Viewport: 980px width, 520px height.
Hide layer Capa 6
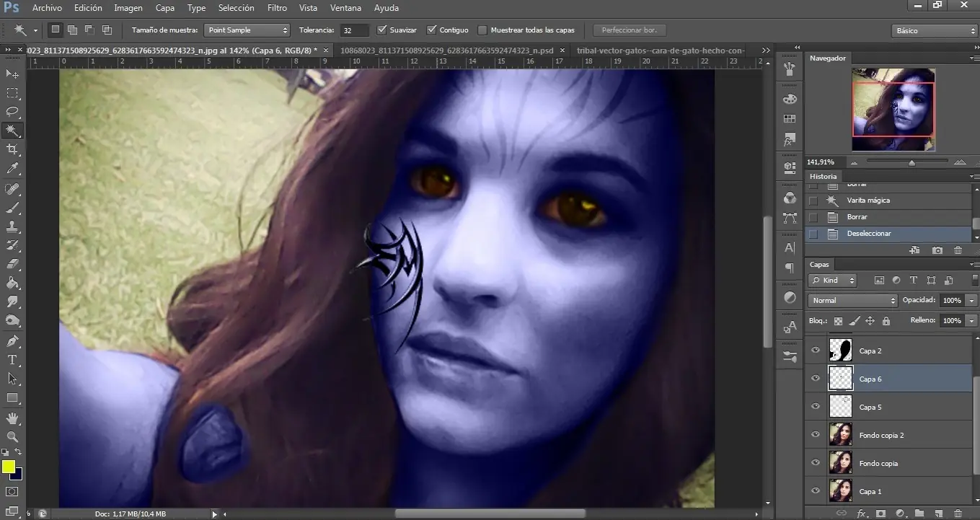pos(816,379)
